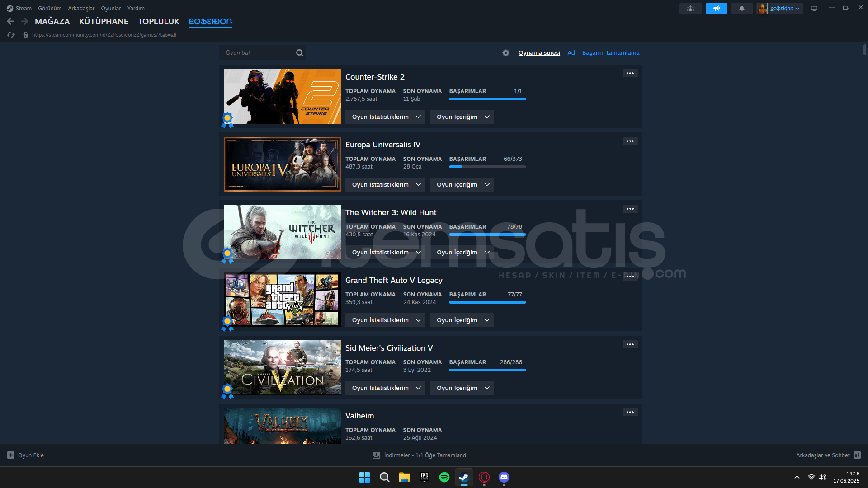Open the Oyunlar menu
Screen dimensions: 868x488
(111, 9)
